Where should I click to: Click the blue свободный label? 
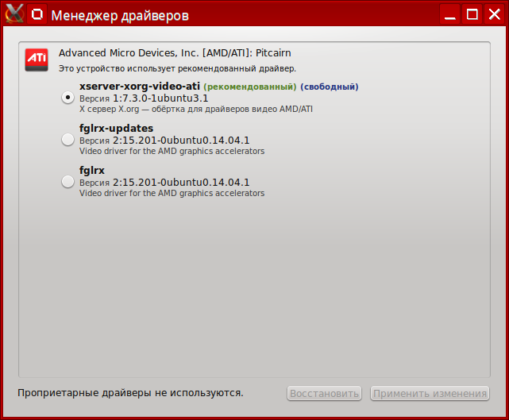coord(329,87)
